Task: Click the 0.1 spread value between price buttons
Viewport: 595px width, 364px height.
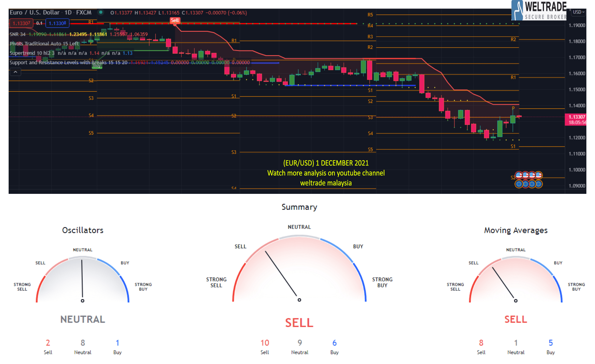Action: pos(39,23)
